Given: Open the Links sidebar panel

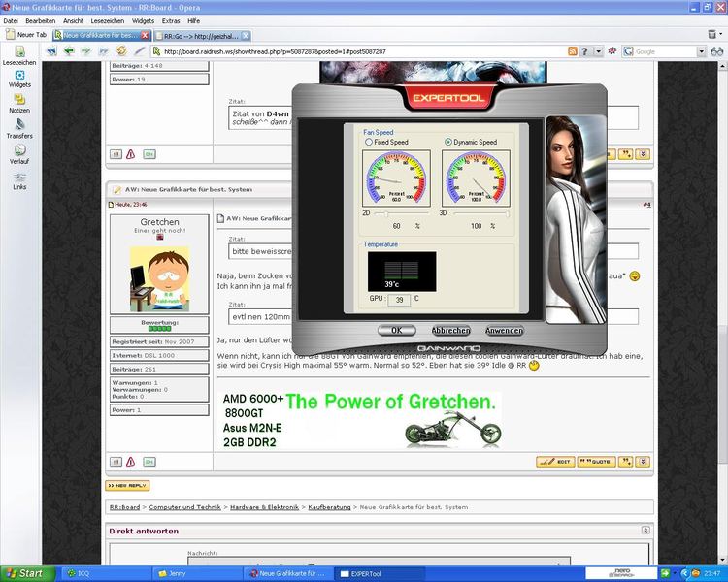Looking at the screenshot, I should coord(19,181).
